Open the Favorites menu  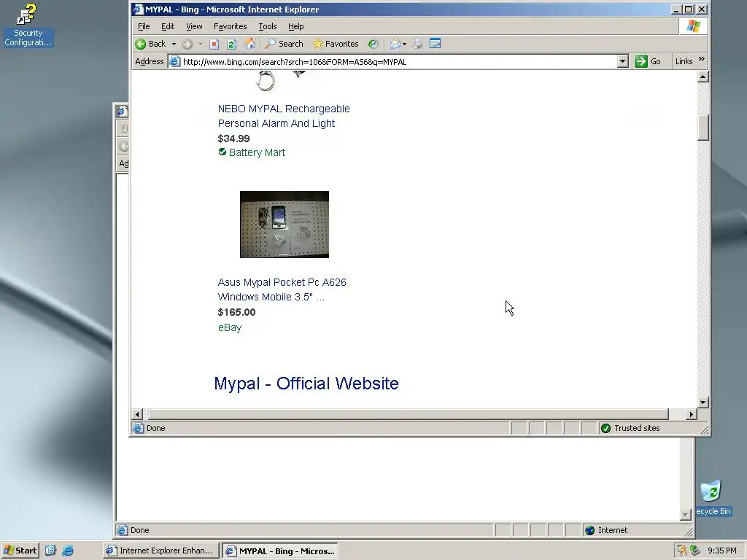[230, 26]
